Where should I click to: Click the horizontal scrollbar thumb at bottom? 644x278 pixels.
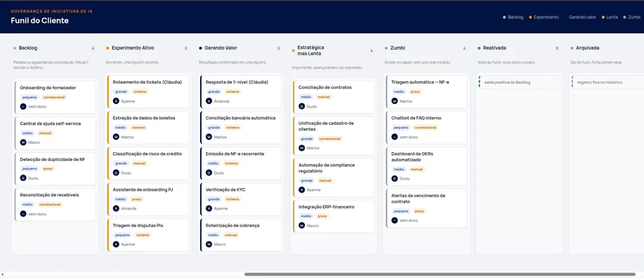tap(440, 274)
